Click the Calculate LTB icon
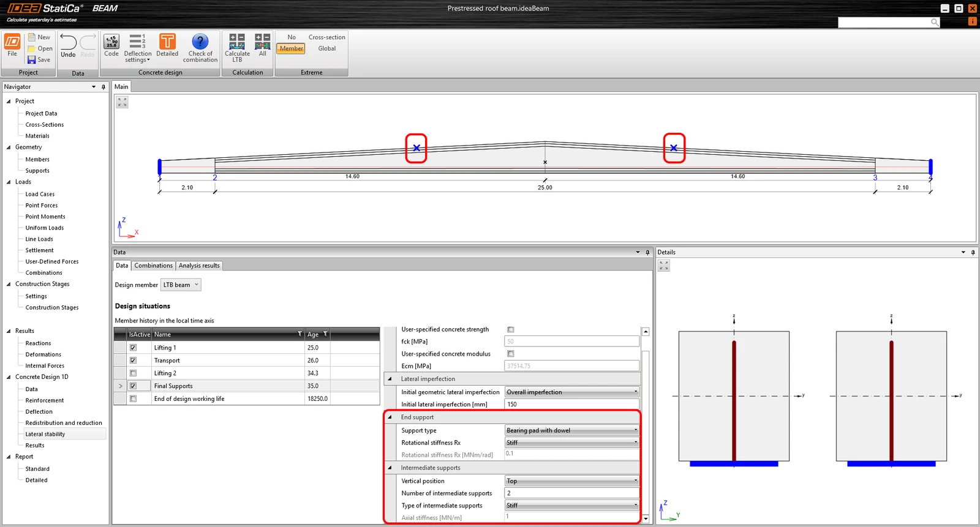The height and width of the screenshot is (527, 980). pyautogui.click(x=237, y=42)
